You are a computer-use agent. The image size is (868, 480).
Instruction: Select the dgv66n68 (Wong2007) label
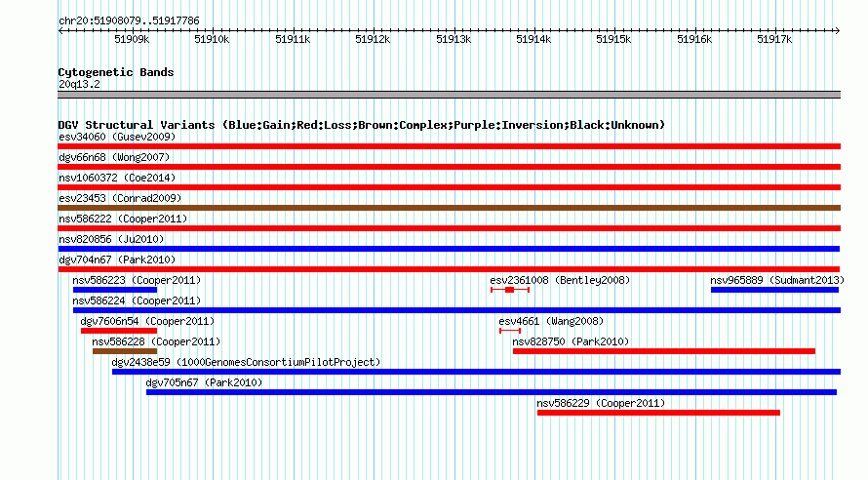point(114,157)
